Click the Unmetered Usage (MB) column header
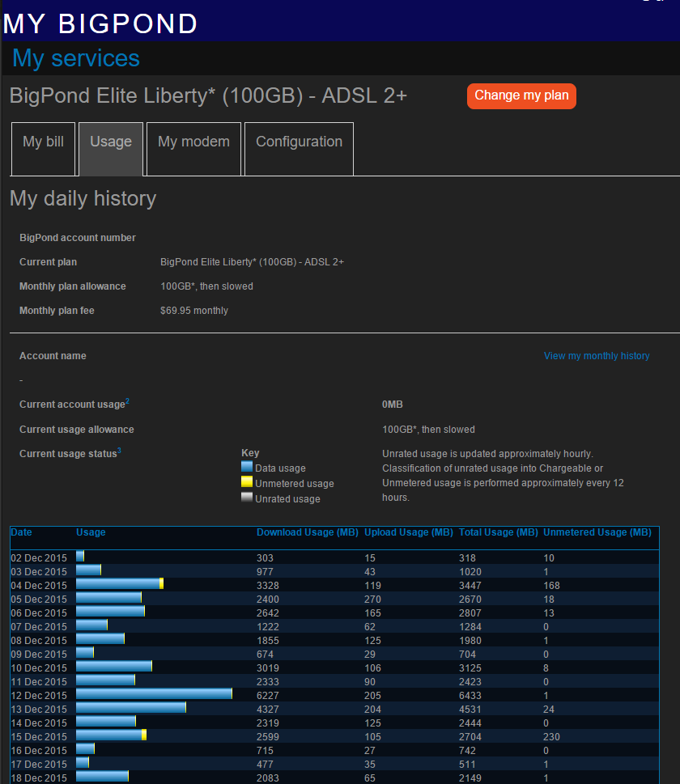The width and height of the screenshot is (680, 784). (597, 532)
